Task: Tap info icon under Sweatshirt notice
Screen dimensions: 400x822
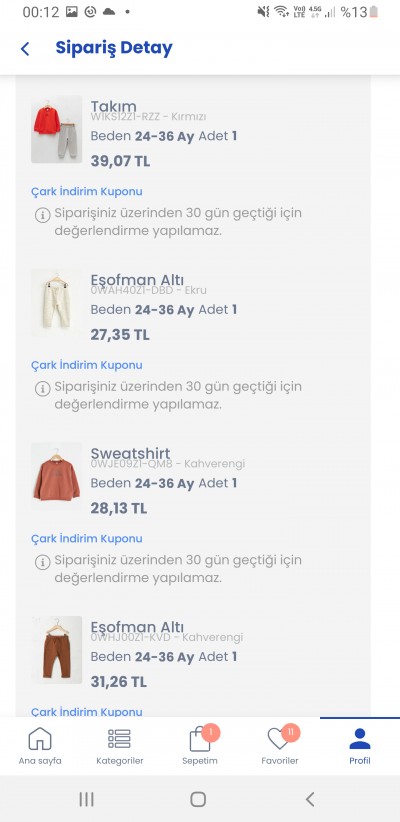Action: [x=42, y=562]
